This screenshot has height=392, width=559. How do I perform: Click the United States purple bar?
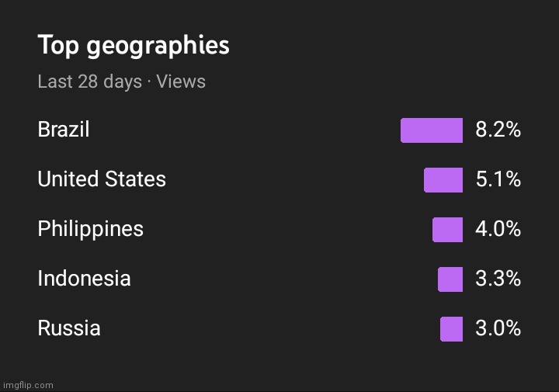[443, 180]
